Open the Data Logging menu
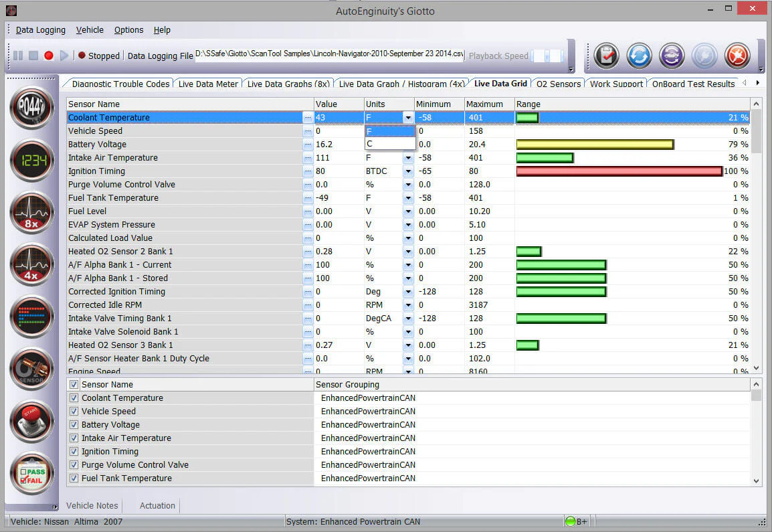This screenshot has height=532, width=772. (x=40, y=30)
